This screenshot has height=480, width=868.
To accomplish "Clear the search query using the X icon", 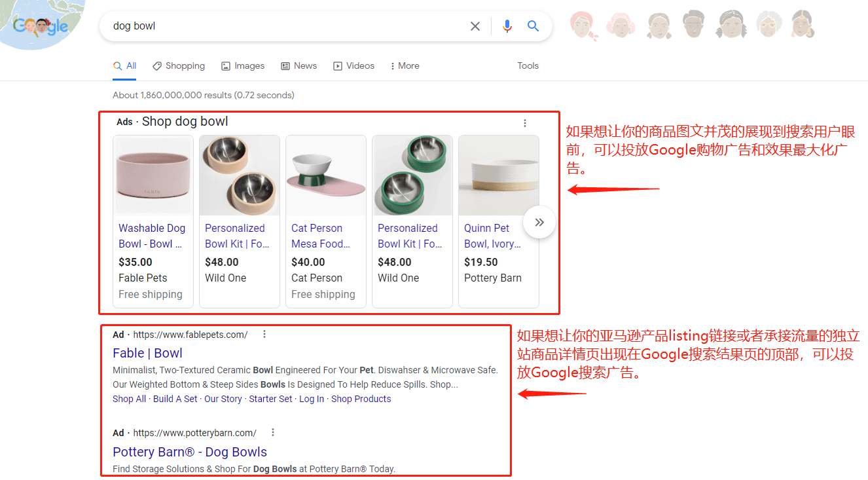I will (475, 26).
